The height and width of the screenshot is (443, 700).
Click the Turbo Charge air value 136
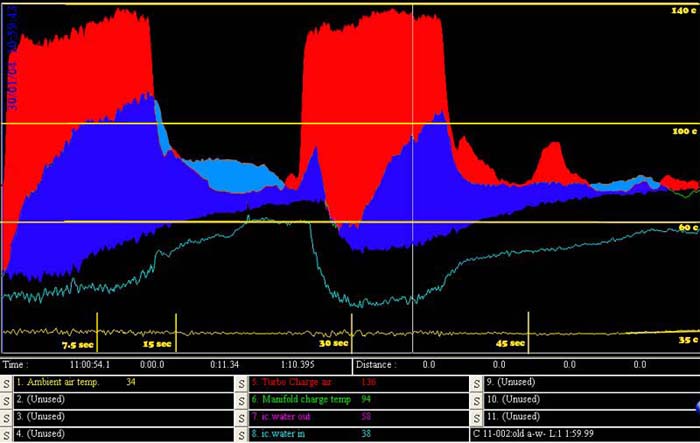[368, 382]
